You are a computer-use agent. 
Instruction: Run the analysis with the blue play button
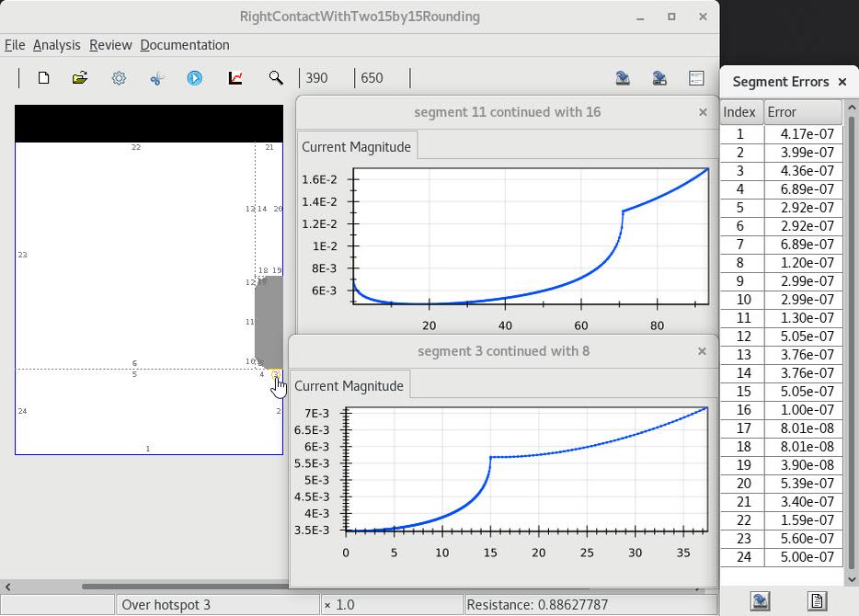point(195,78)
